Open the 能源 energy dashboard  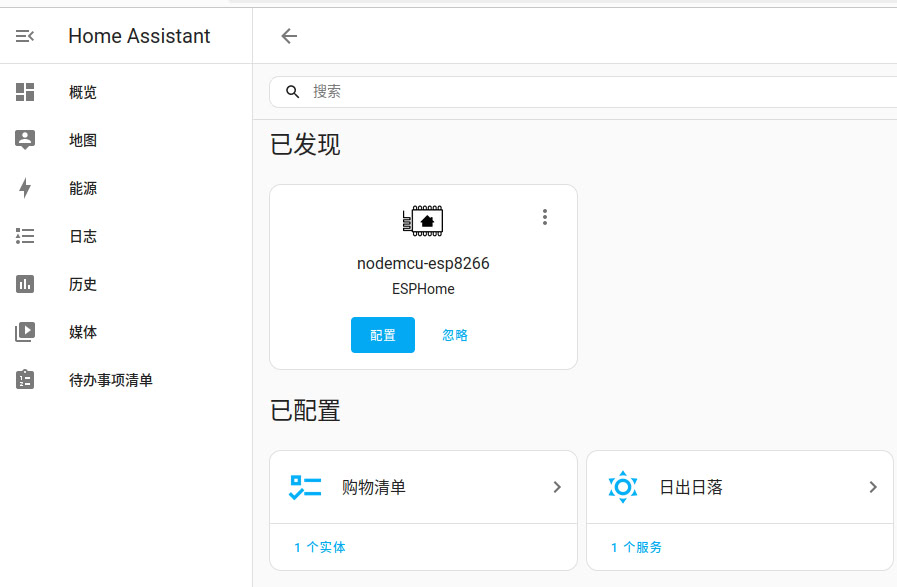point(82,188)
